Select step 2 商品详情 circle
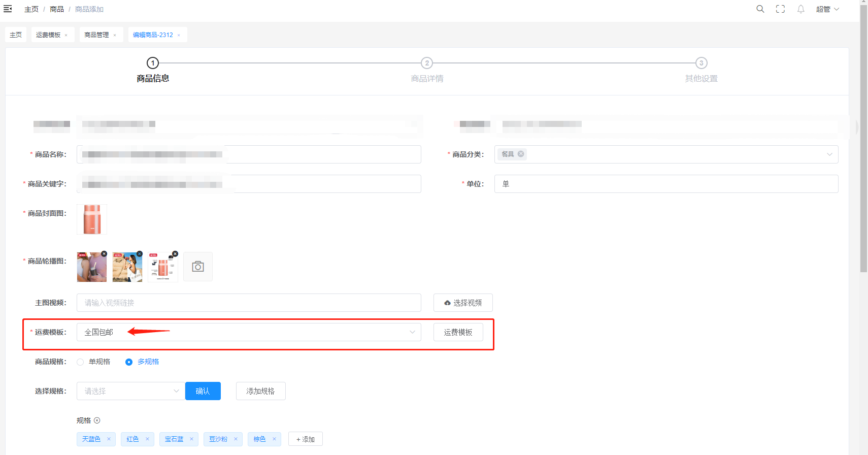This screenshot has height=455, width=868. coord(427,63)
